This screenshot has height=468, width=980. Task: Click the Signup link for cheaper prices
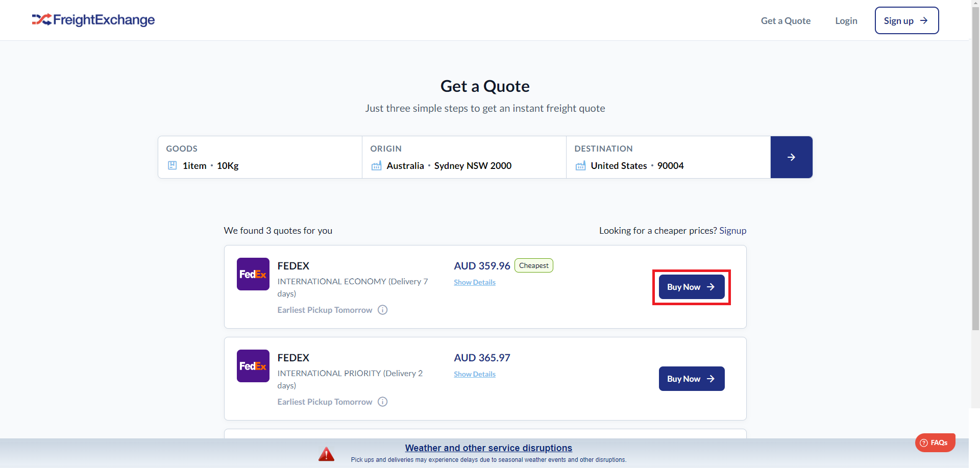pos(732,231)
